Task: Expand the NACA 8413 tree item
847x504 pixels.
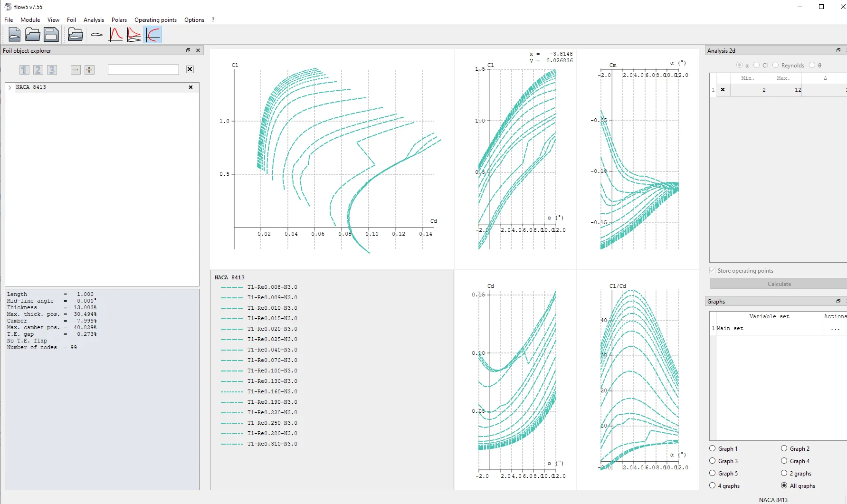Action: 10,87
